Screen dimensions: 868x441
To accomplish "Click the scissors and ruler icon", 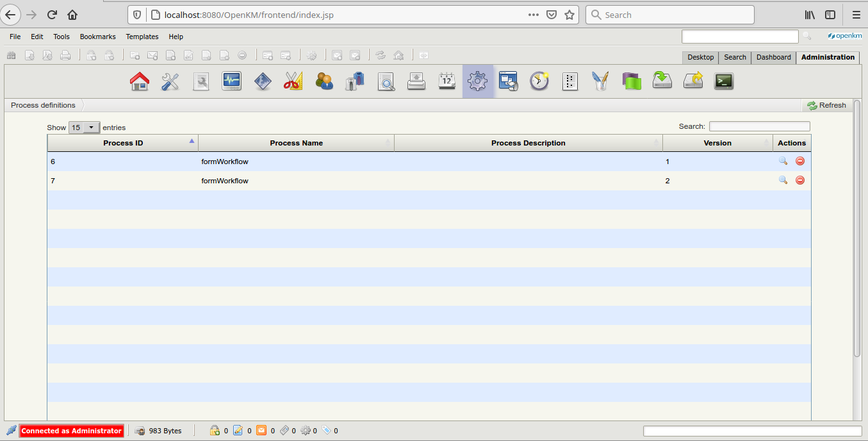I will pyautogui.click(x=293, y=81).
